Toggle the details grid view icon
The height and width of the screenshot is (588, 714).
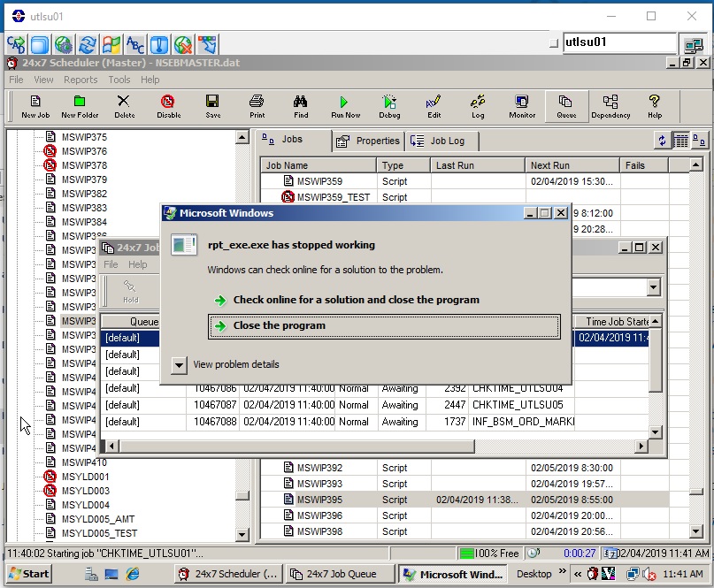click(680, 141)
